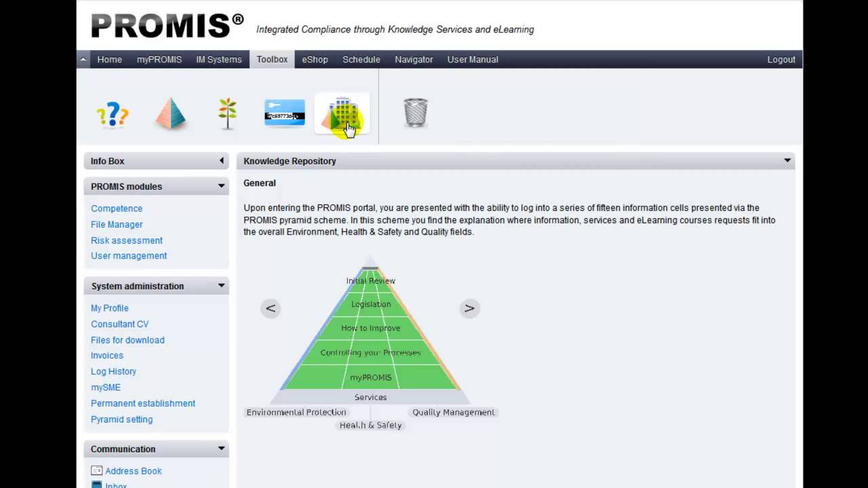
Task: Collapse the System administration section
Action: [x=221, y=285]
